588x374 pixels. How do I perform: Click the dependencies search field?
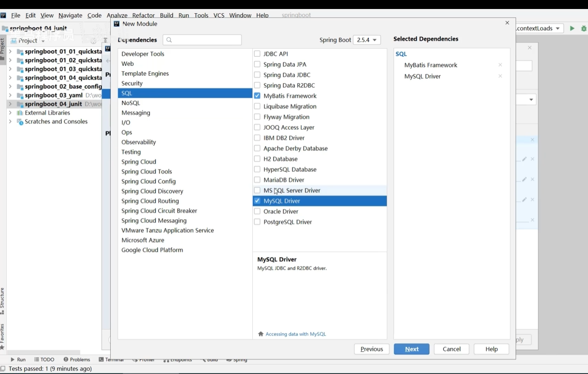coord(202,40)
